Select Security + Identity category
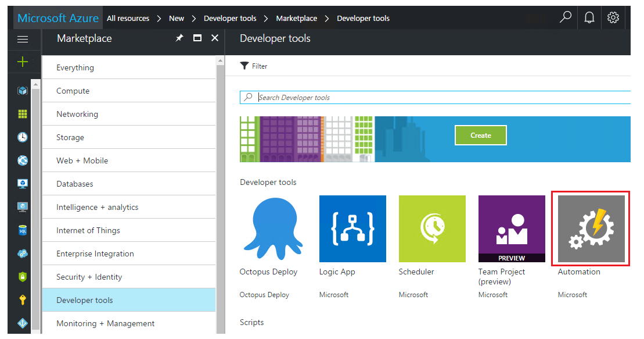The width and height of the screenshot is (644, 339). [x=129, y=277]
